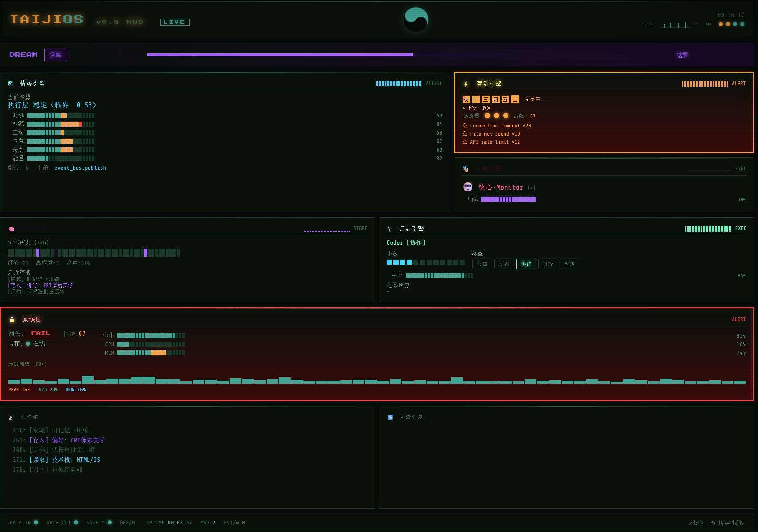The width and height of the screenshot is (758, 532).
Task: Toggle the 上 hexagram line box
Action: point(515,99)
